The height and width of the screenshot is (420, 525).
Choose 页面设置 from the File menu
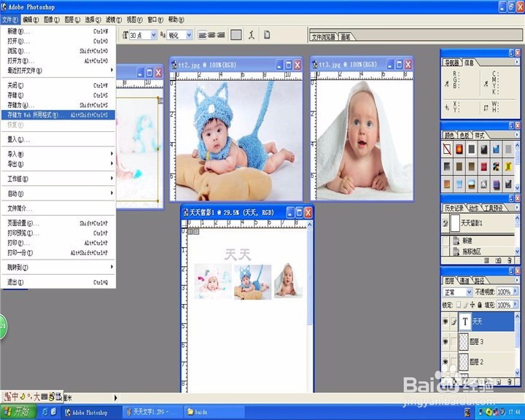click(x=58, y=223)
